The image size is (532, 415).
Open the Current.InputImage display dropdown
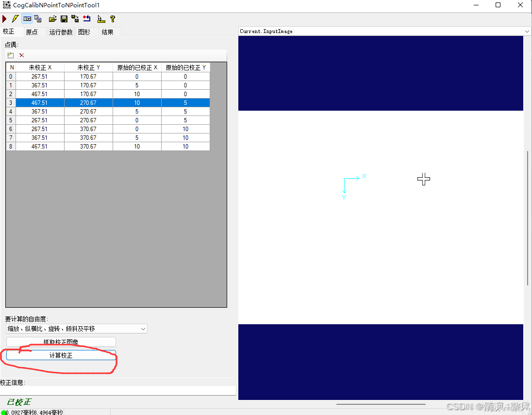(527, 31)
